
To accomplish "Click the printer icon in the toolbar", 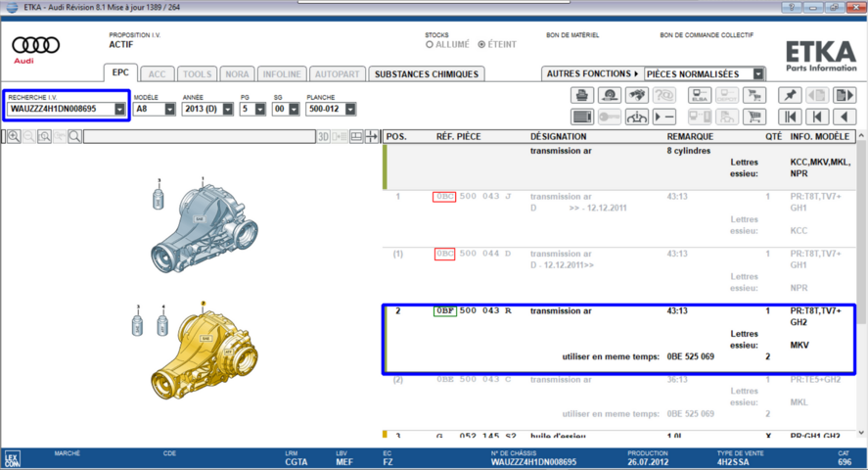I will [582, 95].
